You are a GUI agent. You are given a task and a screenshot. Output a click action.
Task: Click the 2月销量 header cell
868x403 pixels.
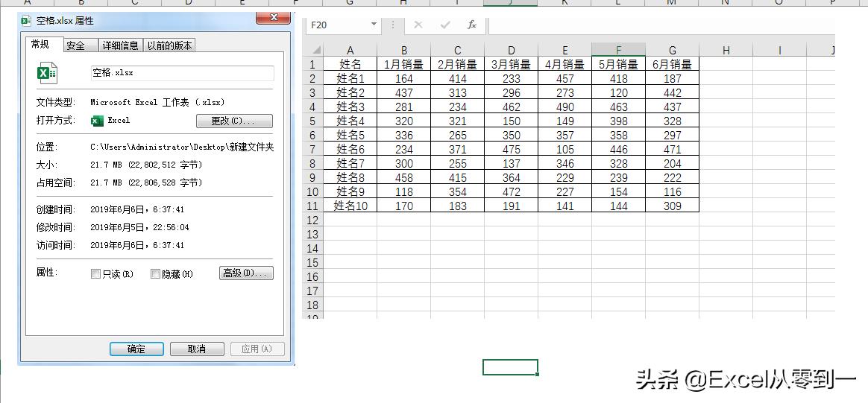point(458,64)
